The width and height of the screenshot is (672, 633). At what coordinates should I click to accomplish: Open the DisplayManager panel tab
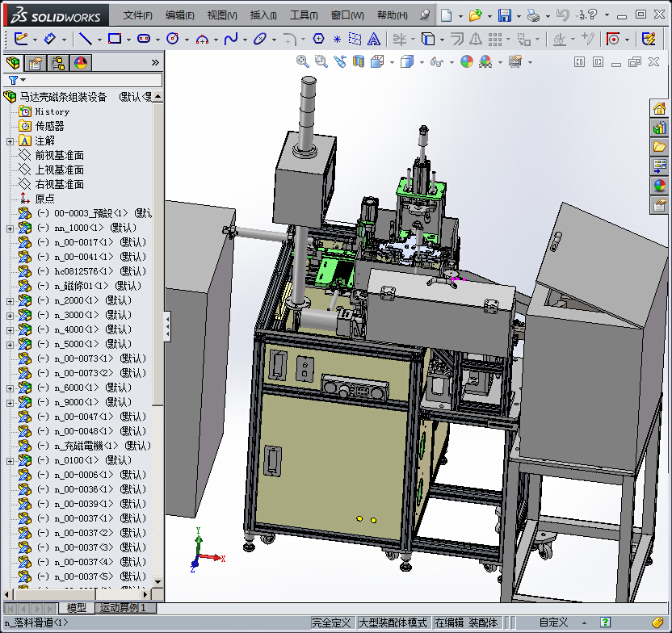[80, 63]
